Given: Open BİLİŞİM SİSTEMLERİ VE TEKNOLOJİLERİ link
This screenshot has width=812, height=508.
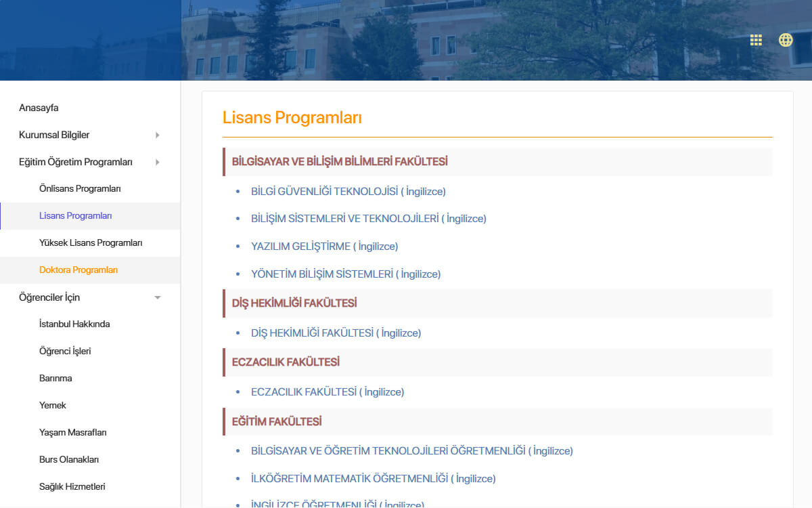Looking at the screenshot, I should [369, 219].
